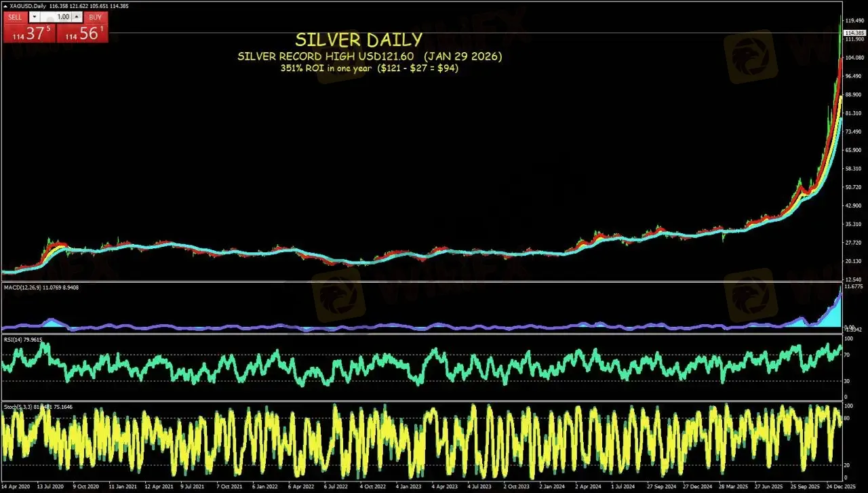
Task: Click the 27 Sep 2024 date label
Action: click(661, 486)
